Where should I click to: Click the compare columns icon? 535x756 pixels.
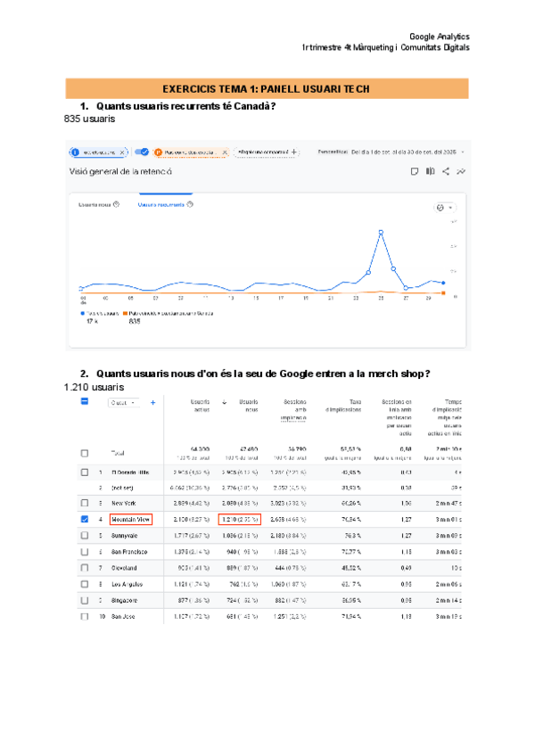429,171
